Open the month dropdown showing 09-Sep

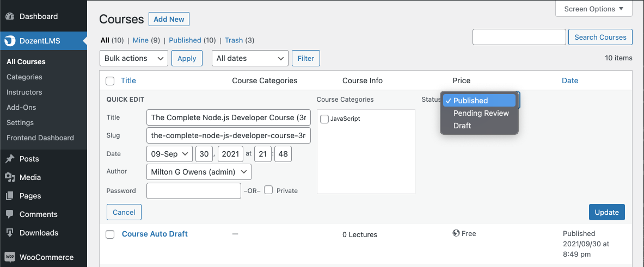click(x=170, y=154)
